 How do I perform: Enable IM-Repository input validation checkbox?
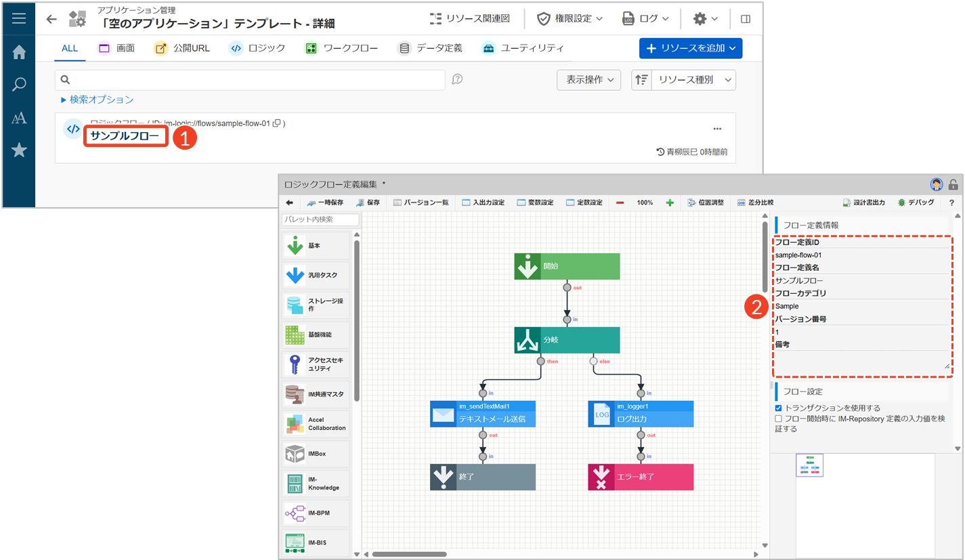click(x=779, y=419)
